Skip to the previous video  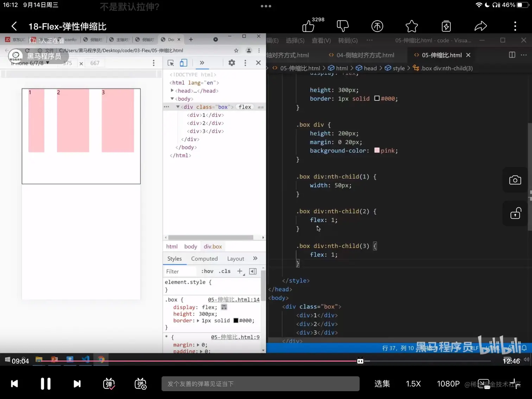coord(14,384)
